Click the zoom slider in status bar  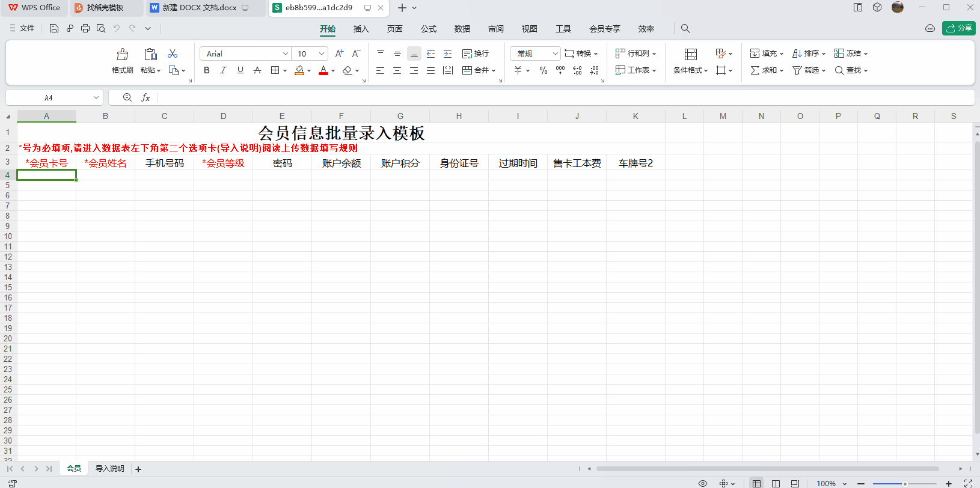click(x=905, y=484)
